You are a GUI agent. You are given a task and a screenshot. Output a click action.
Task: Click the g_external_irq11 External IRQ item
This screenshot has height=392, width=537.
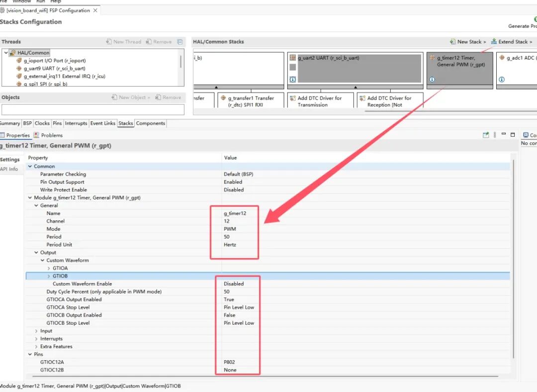point(64,77)
